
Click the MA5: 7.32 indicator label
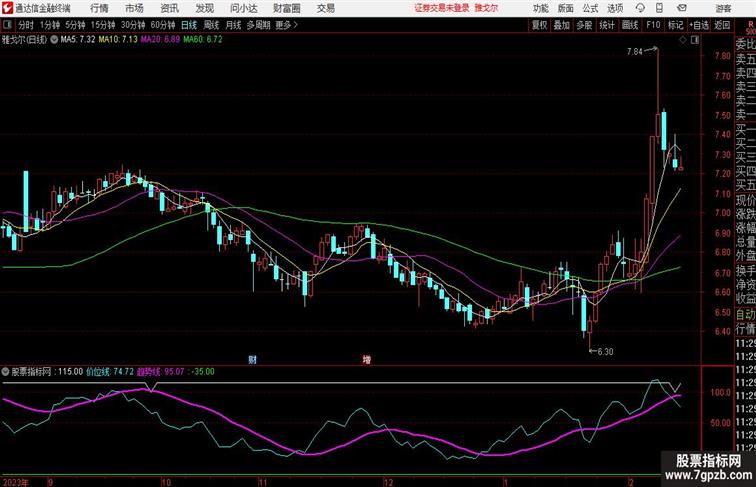(x=78, y=40)
